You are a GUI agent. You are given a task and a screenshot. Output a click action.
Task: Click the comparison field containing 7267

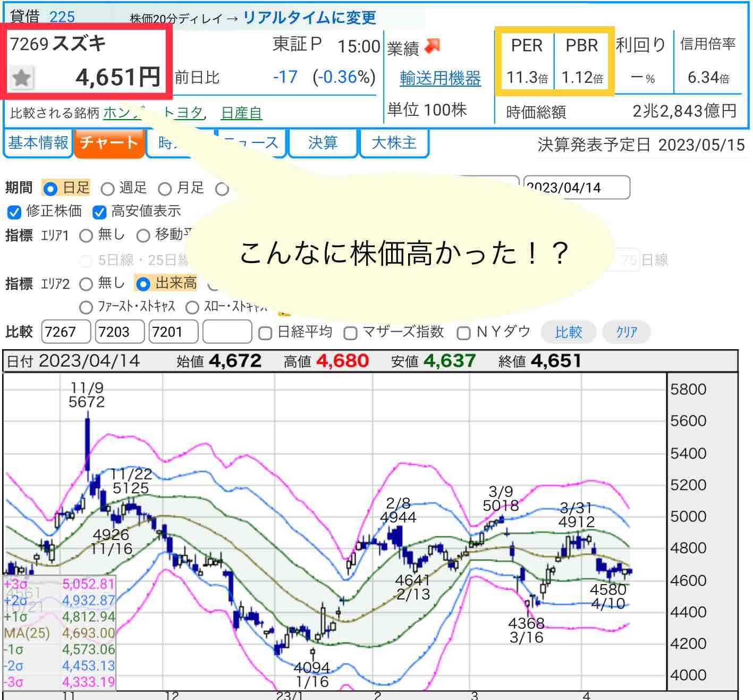coord(65,332)
